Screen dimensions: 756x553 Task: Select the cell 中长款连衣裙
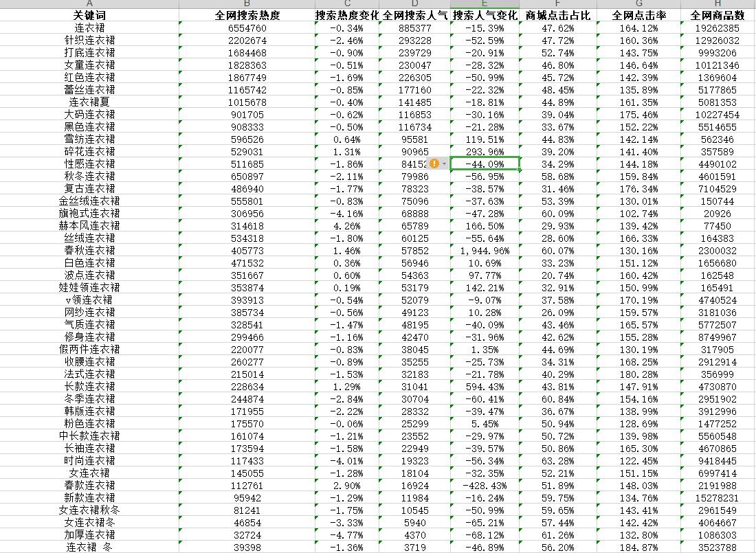point(89,436)
